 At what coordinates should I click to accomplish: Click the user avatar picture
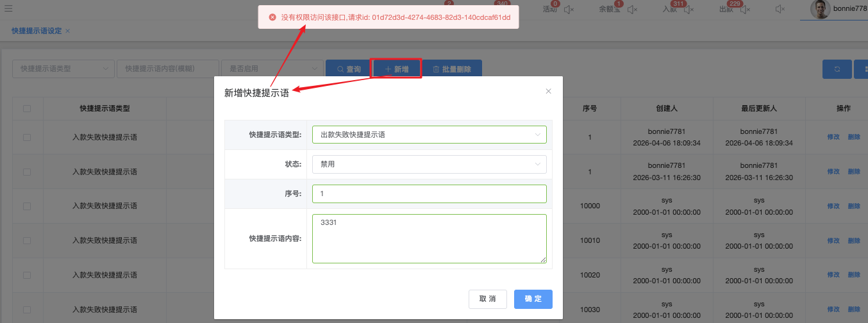(820, 9)
